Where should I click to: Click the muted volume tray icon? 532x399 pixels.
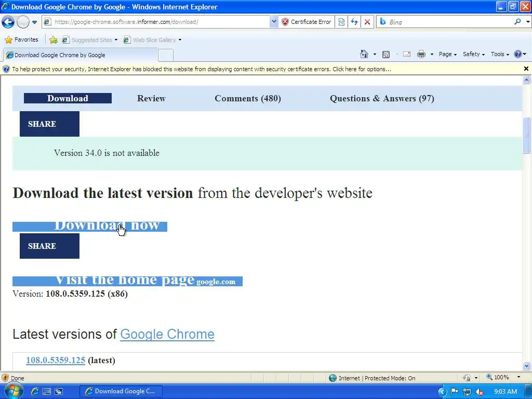pyautogui.click(x=480, y=392)
